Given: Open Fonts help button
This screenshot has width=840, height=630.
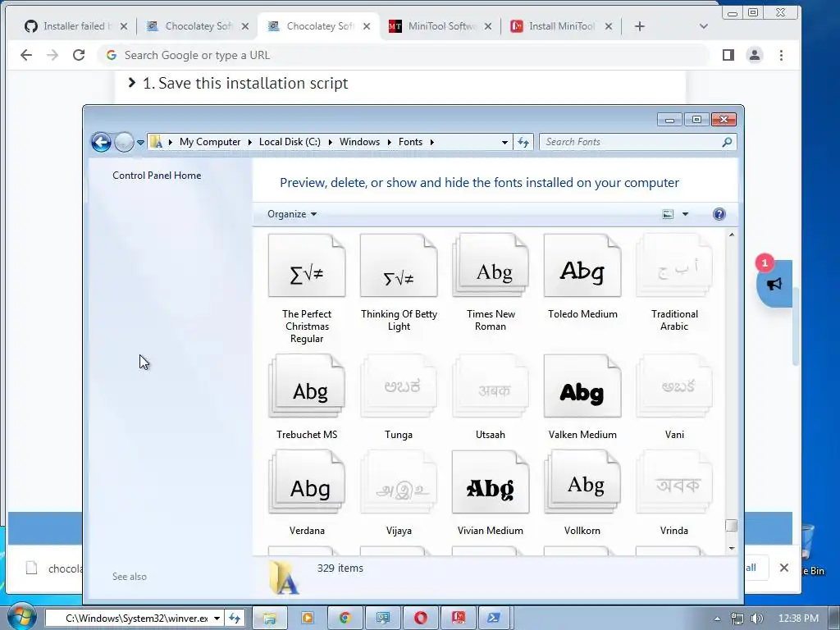Looking at the screenshot, I should (x=719, y=214).
